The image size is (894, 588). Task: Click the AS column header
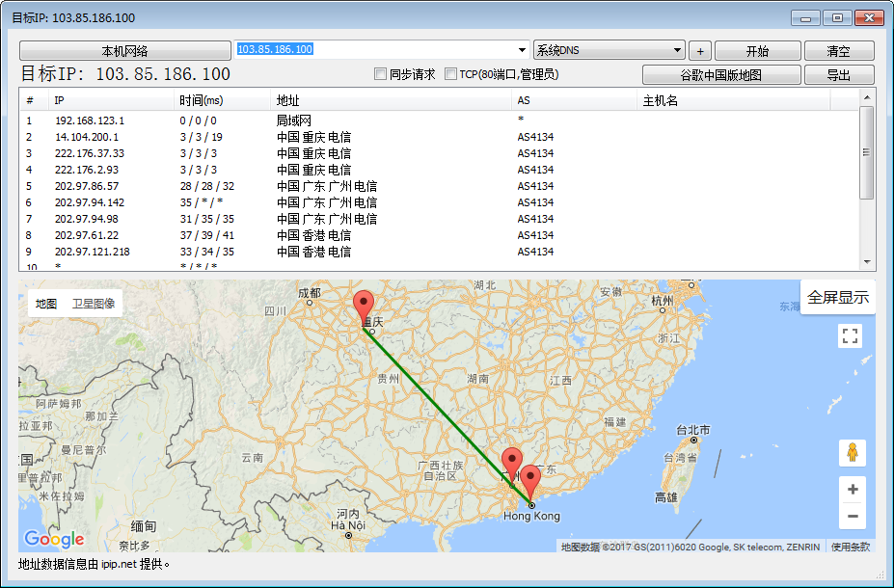click(574, 100)
